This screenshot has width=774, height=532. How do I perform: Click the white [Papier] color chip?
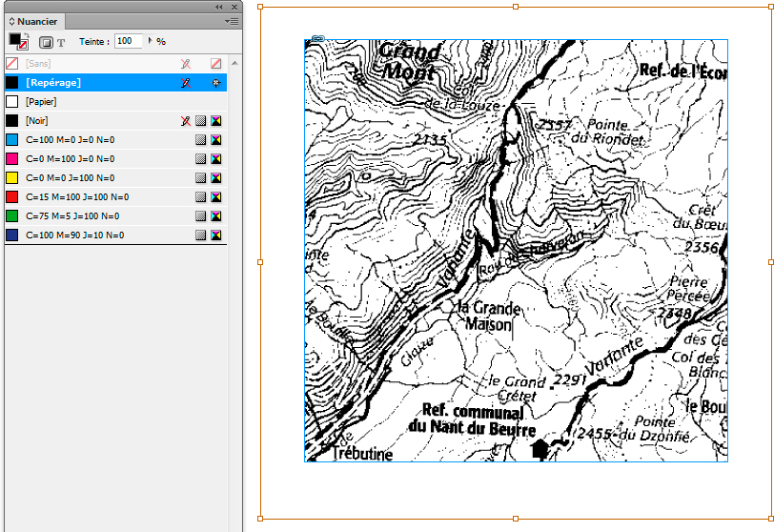(11, 102)
